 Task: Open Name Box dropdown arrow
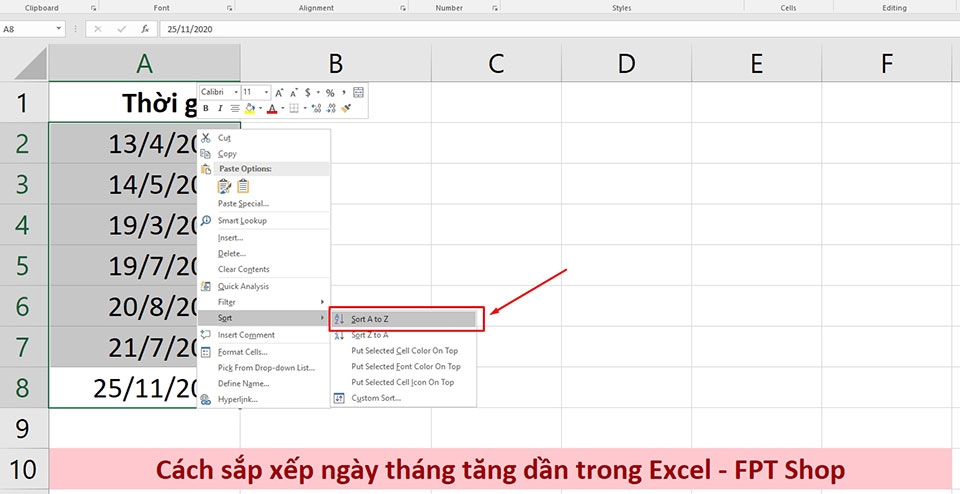59,29
